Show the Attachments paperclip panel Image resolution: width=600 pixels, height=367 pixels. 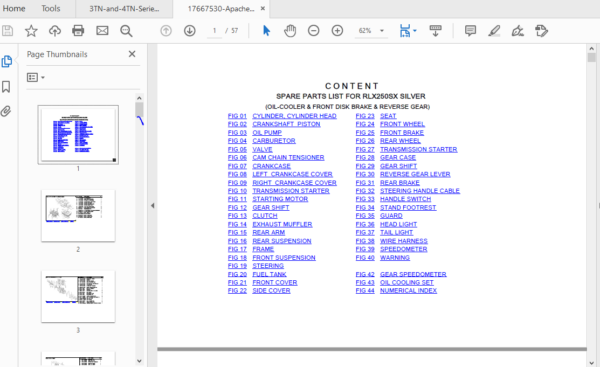pos(6,111)
